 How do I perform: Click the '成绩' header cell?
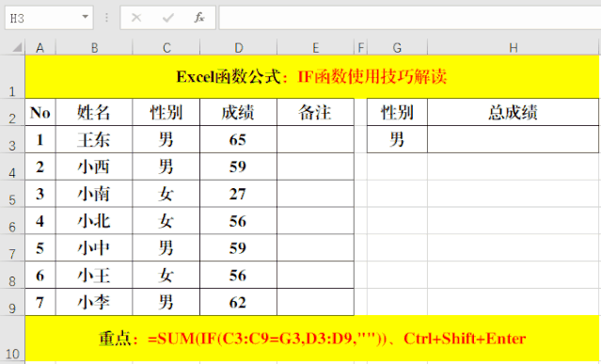(x=238, y=112)
